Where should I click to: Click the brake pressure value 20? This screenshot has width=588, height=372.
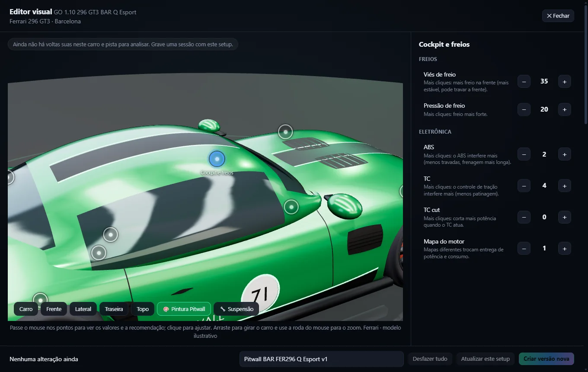coord(544,109)
